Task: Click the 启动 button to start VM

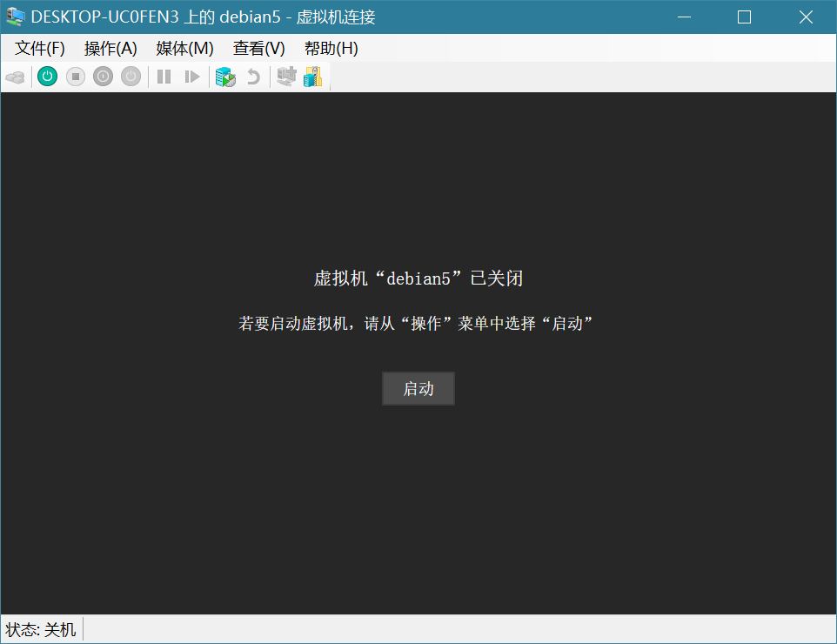Action: (x=418, y=389)
